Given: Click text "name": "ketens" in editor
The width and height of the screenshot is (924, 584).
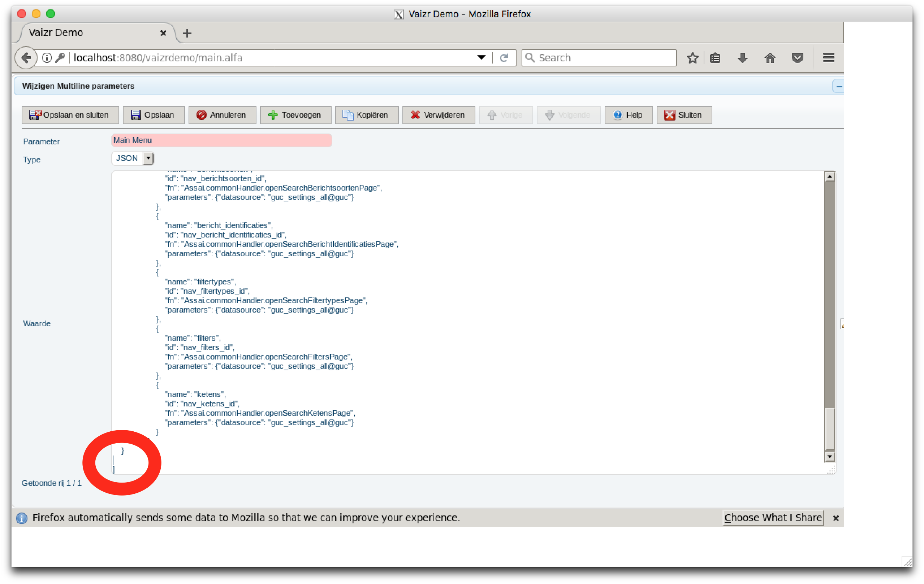Looking at the screenshot, I should pyautogui.click(x=195, y=395).
